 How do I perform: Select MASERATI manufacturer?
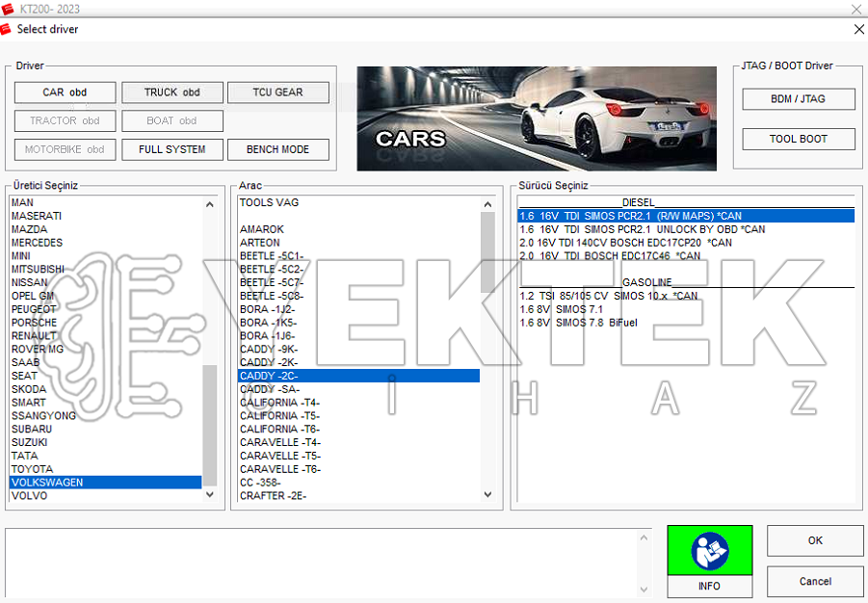click(105, 216)
